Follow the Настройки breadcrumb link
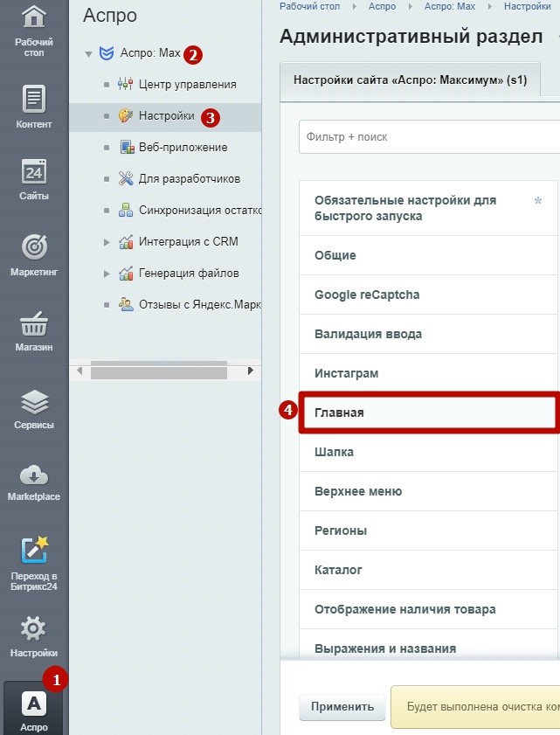Image resolution: width=560 pixels, height=735 pixels. pyautogui.click(x=527, y=7)
